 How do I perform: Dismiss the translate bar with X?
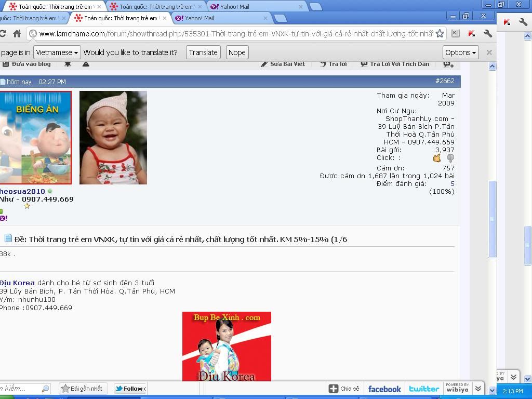[489, 52]
